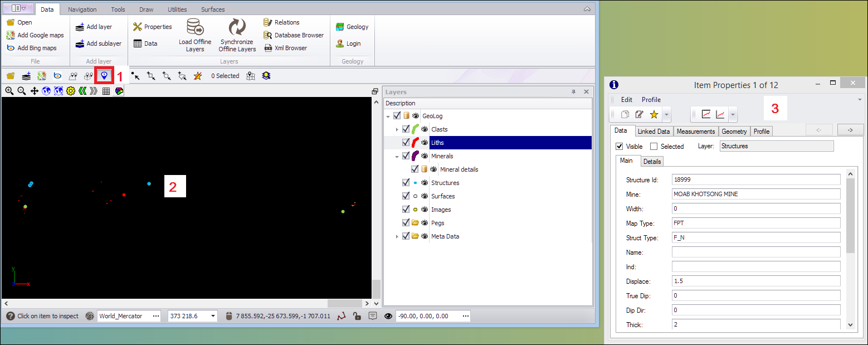Click the next item arrow button
This screenshot has width=868, height=345.
(850, 129)
